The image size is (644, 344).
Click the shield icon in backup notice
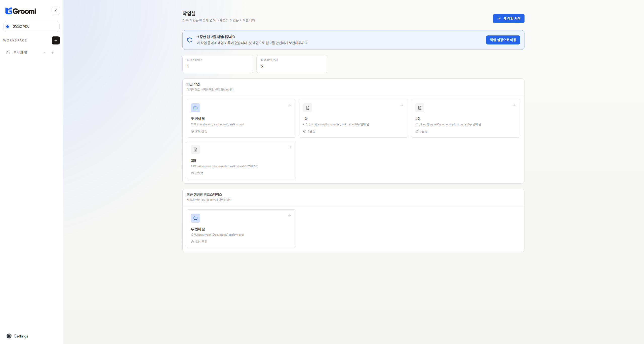(x=190, y=40)
